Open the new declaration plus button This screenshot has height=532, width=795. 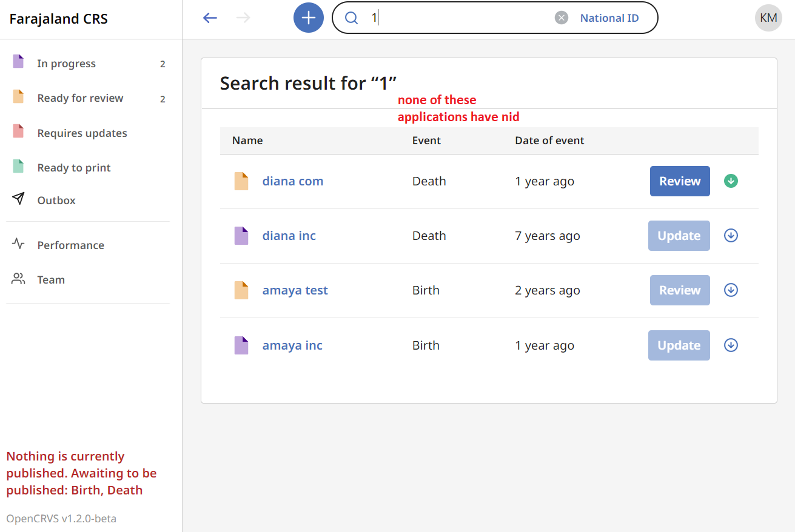(x=308, y=17)
